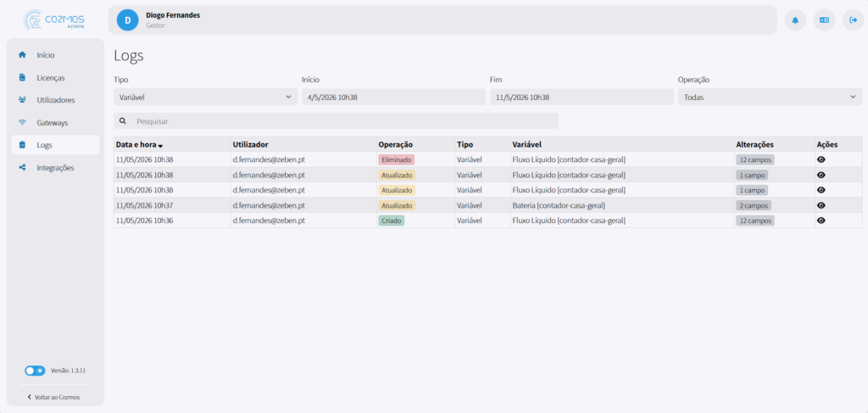Open the Operação dropdown set to Todas
The image size is (868, 413).
click(770, 97)
